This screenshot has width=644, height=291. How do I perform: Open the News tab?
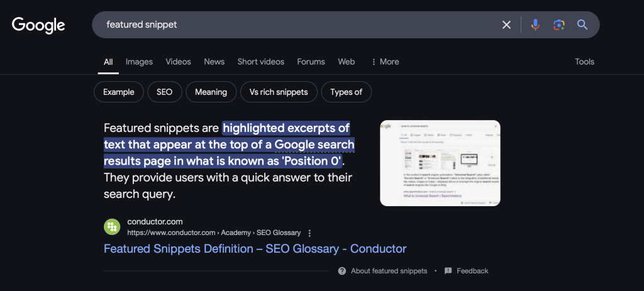(214, 62)
